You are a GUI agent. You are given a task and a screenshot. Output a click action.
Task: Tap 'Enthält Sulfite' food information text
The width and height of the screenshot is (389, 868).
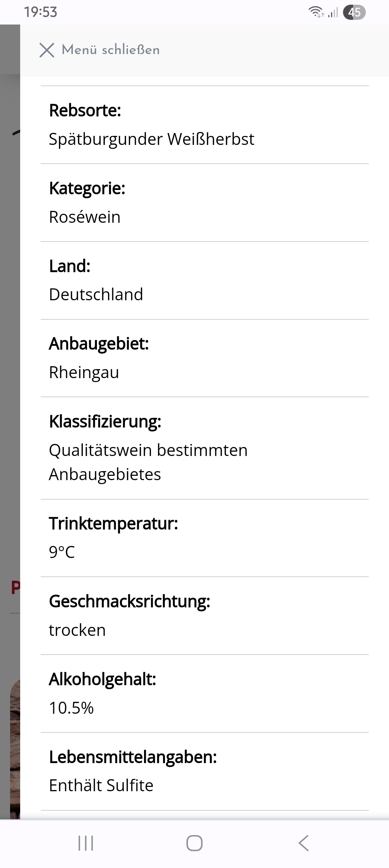[x=101, y=785]
